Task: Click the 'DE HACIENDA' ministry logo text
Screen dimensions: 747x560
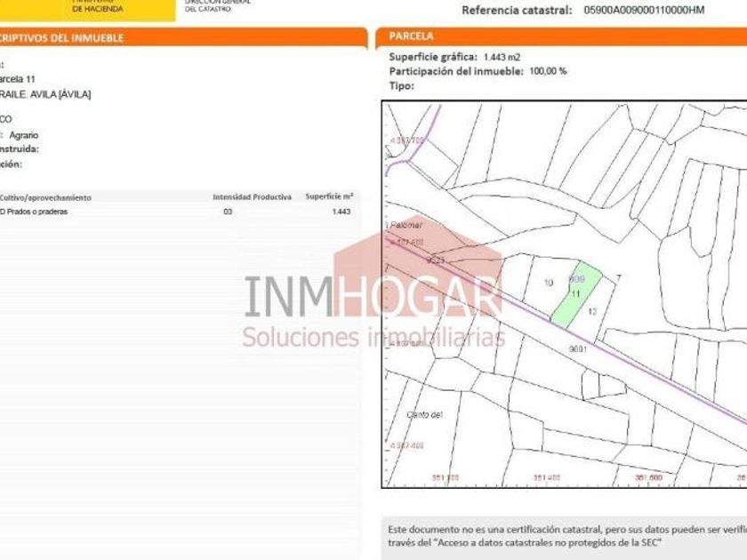Action: point(98,9)
